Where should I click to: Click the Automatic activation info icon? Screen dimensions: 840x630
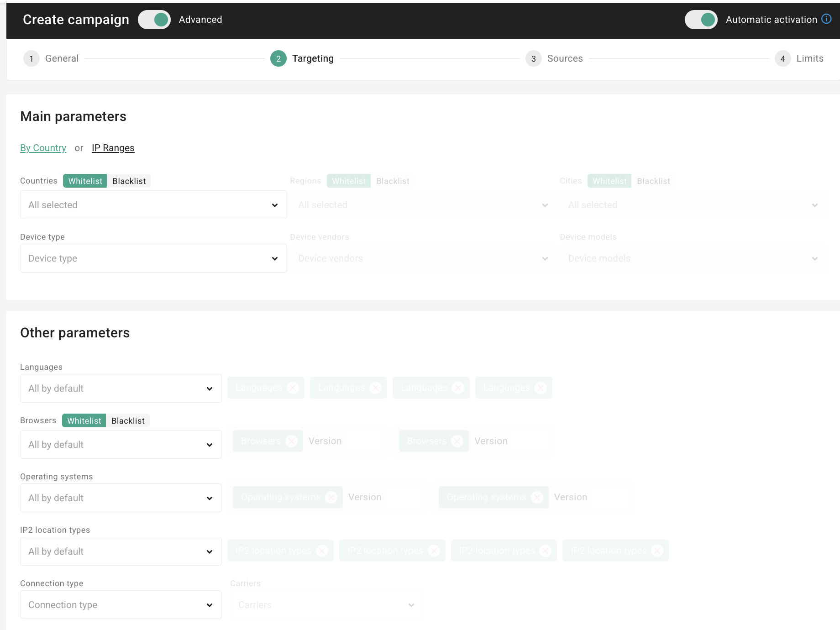tap(827, 19)
